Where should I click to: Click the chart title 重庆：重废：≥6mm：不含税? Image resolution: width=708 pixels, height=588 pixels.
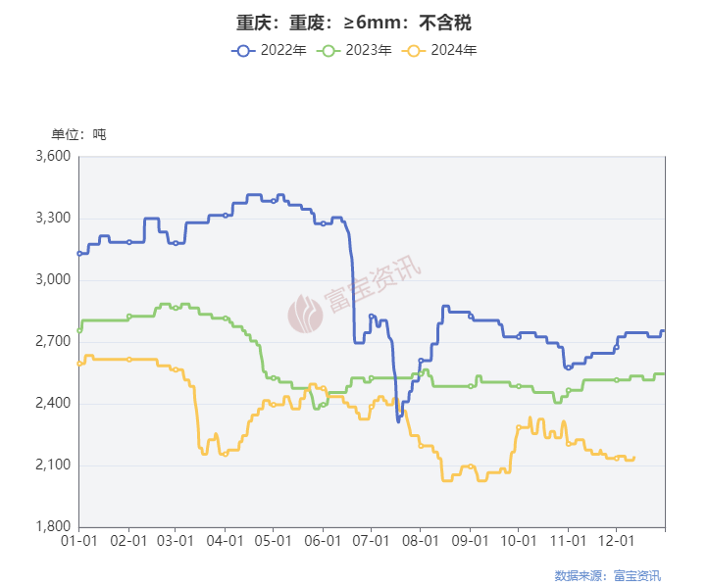tap(354, 23)
